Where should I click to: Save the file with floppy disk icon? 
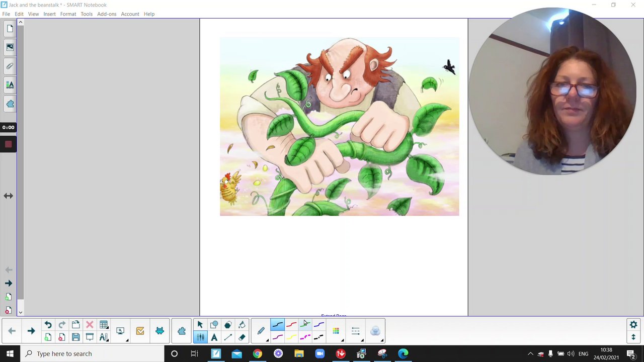click(x=75, y=337)
